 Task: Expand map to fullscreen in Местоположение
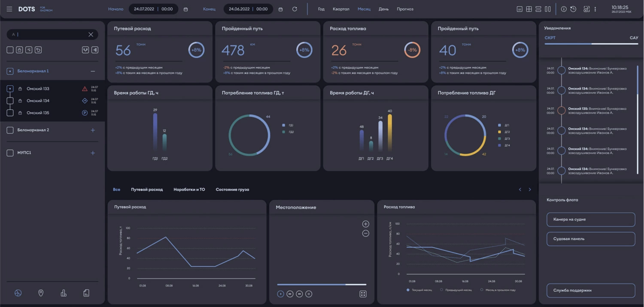coord(363,294)
